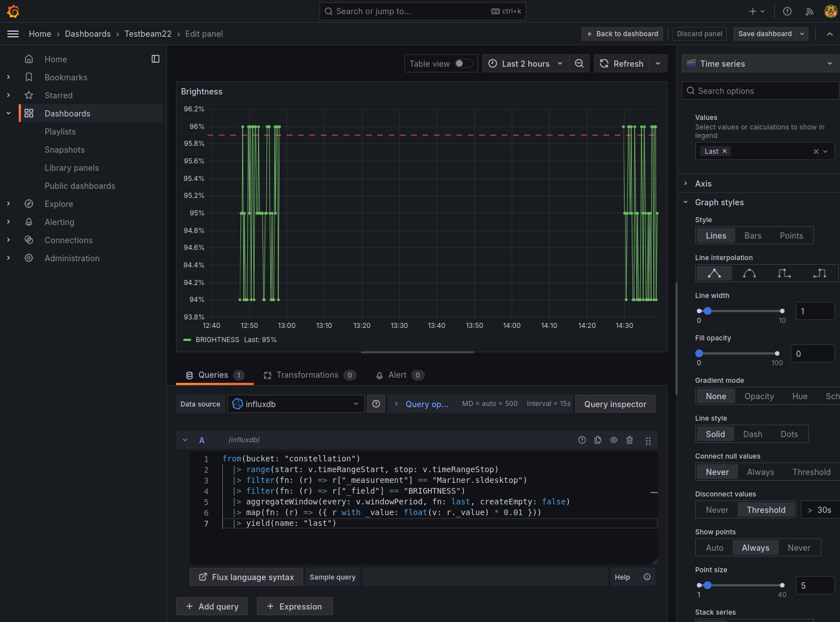The height and width of the screenshot is (622, 840).
Task: Remove the Last legend value tag
Action: coord(725,151)
